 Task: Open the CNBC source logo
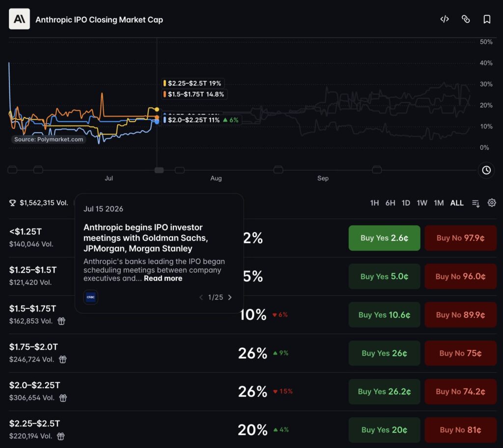[91, 297]
